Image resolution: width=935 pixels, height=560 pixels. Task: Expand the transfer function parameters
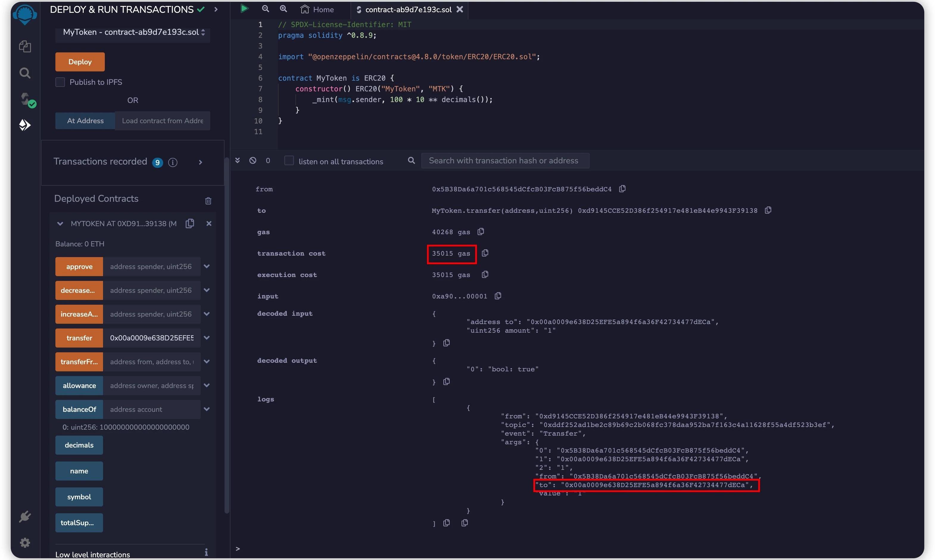coord(207,338)
